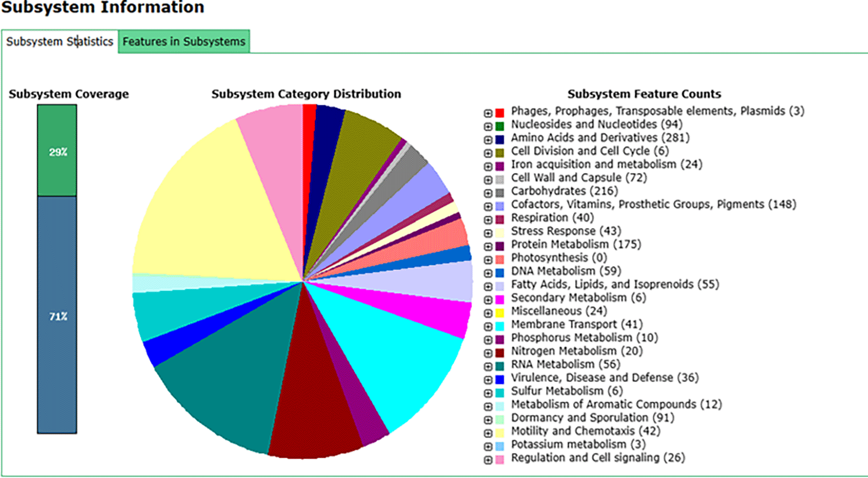Click the Cofactors, Vitamins, Prosthetic Groups label

tap(653, 205)
